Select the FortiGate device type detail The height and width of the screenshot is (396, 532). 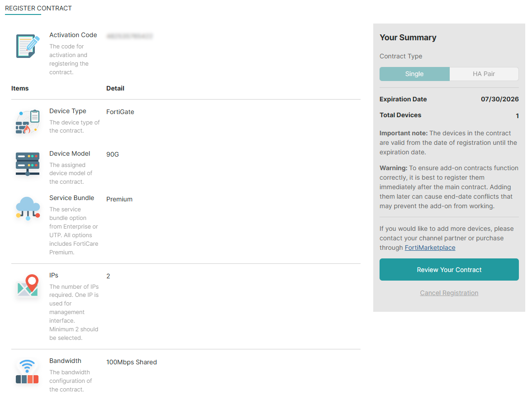[x=120, y=112]
